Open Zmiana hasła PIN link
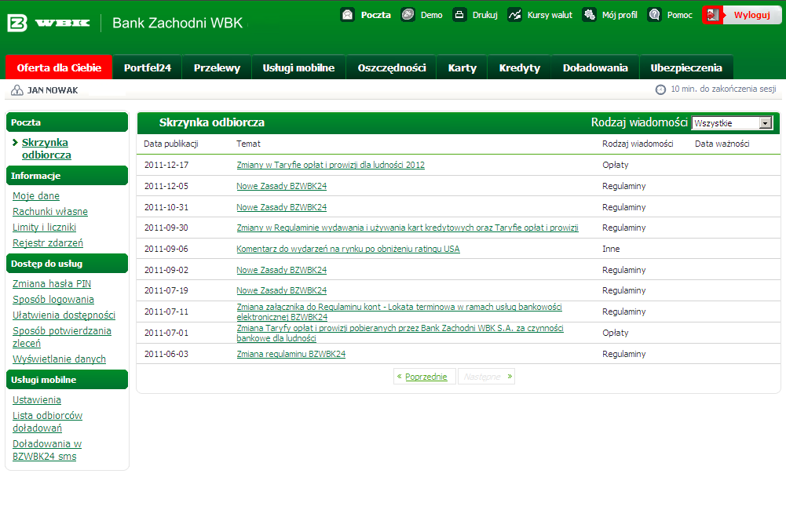Image resolution: width=786 pixels, height=532 pixels. (x=52, y=284)
